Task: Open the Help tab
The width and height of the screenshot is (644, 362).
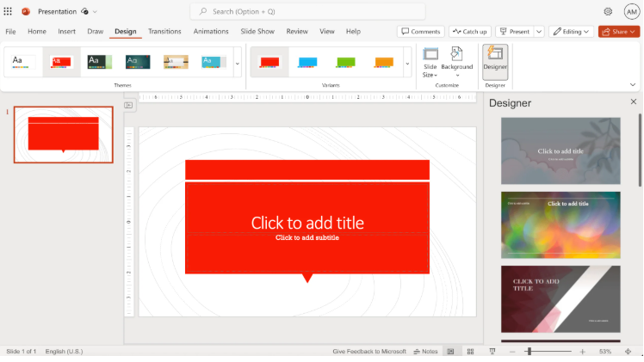Action: pyautogui.click(x=353, y=32)
